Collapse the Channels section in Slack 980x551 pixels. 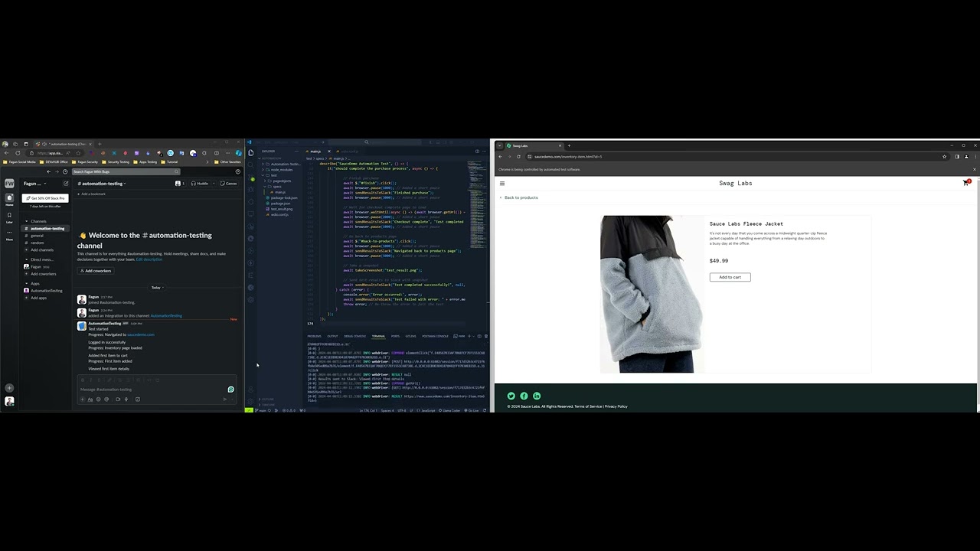click(26, 221)
